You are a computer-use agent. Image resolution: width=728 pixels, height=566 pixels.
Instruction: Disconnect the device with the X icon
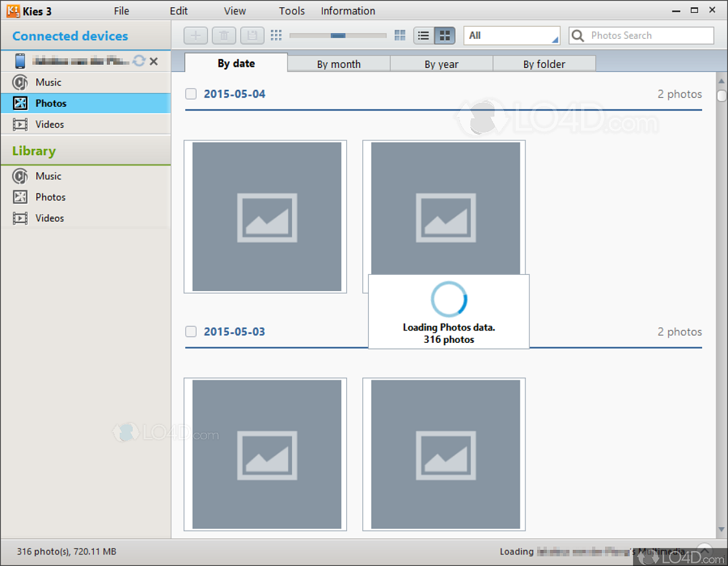pyautogui.click(x=153, y=61)
